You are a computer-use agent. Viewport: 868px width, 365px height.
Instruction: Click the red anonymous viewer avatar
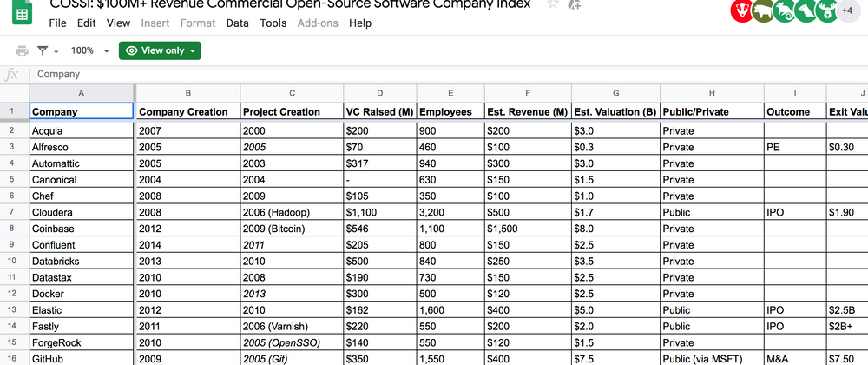tap(741, 10)
